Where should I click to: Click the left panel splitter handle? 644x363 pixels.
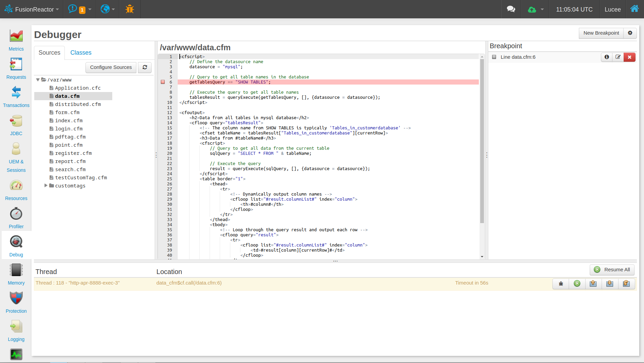[x=156, y=155]
